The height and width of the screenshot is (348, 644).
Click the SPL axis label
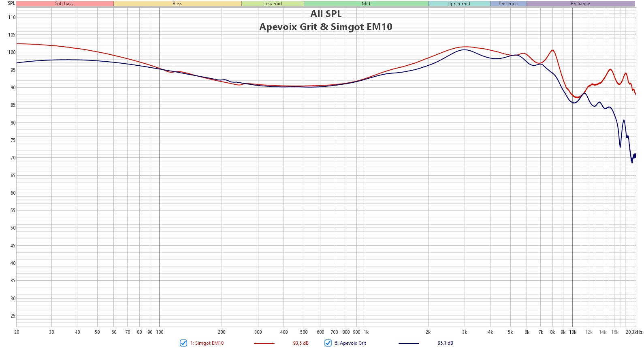pyautogui.click(x=11, y=3)
